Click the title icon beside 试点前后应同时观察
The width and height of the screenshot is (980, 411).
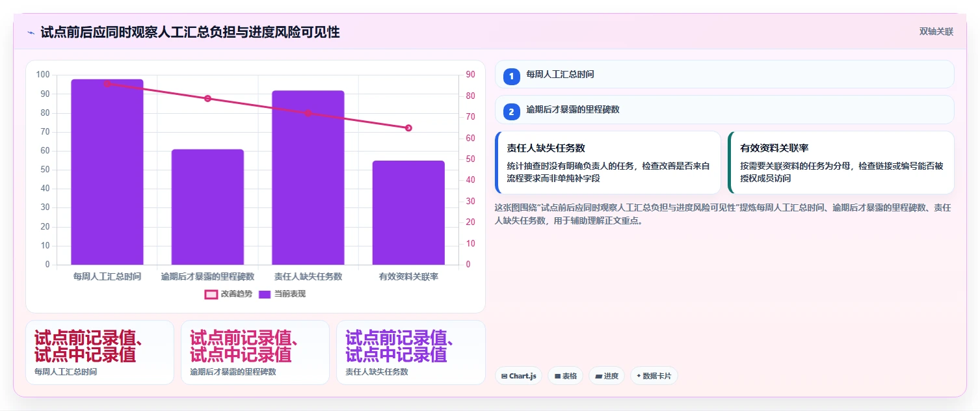[31, 33]
